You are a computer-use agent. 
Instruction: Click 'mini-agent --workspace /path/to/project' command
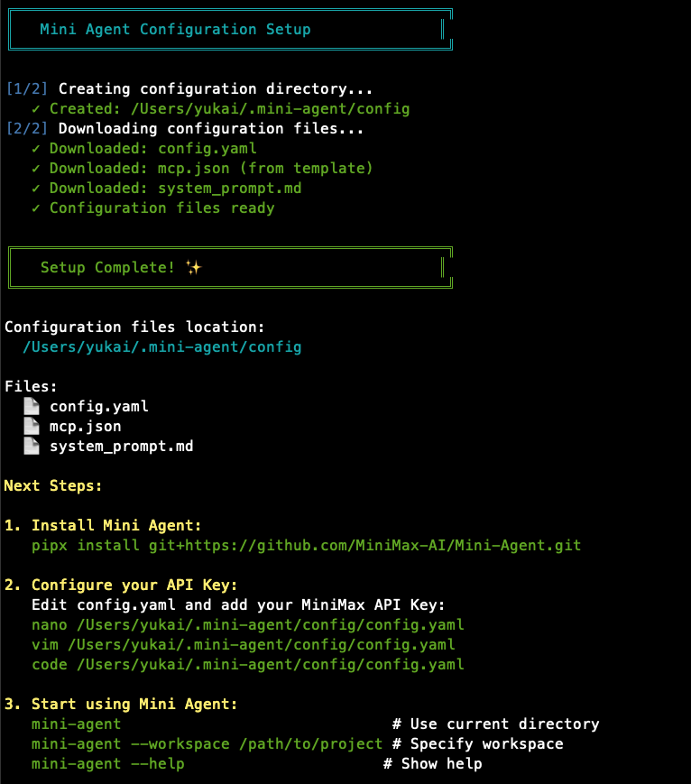[x=207, y=744]
